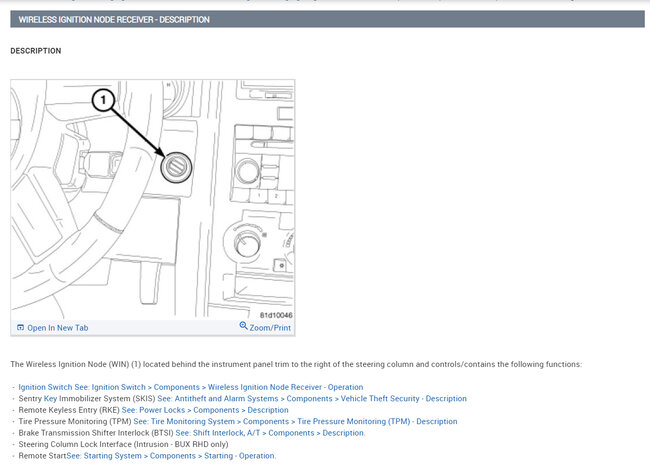Click the Remote Keyless Entry (RKE) text
This screenshot has width=650, height=474.
pos(69,410)
